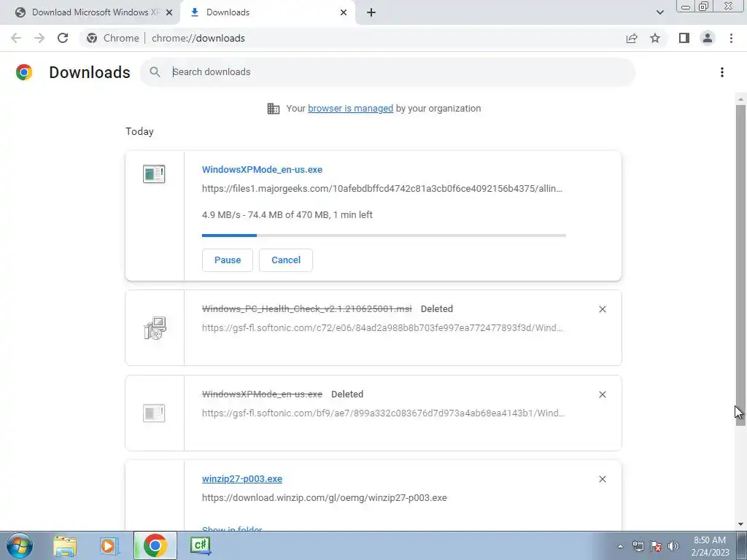Click the browser back arrow
747x560 pixels.
click(16, 38)
